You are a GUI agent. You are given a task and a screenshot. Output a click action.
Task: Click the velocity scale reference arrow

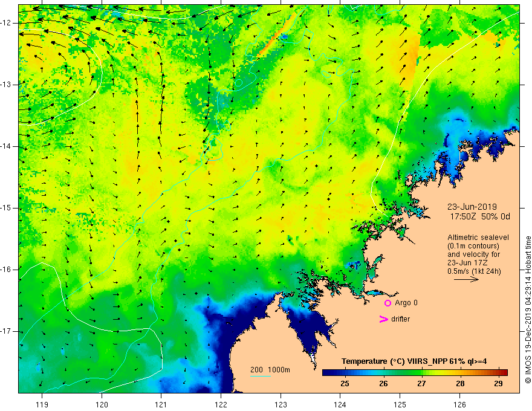[466, 279]
